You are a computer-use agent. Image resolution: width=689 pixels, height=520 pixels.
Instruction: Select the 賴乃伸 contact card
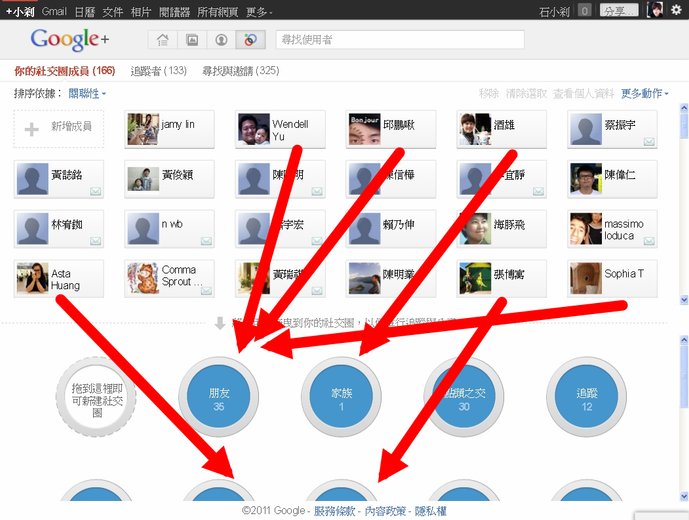coord(391,229)
